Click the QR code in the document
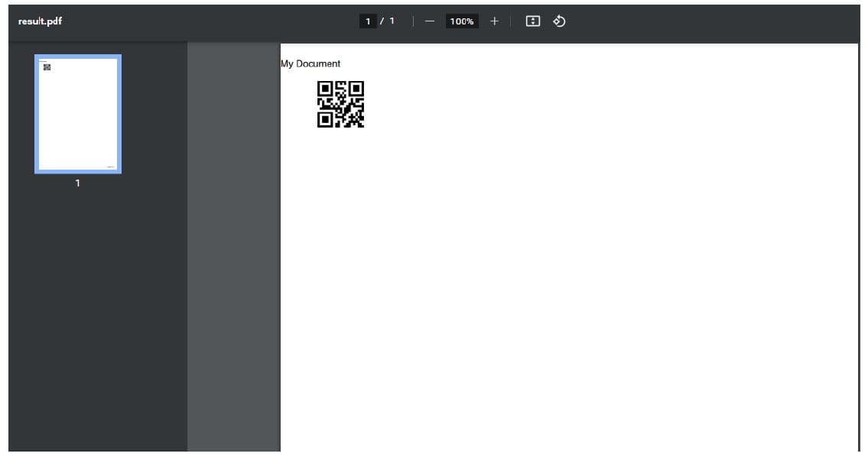This screenshot has width=868, height=460. point(341,104)
